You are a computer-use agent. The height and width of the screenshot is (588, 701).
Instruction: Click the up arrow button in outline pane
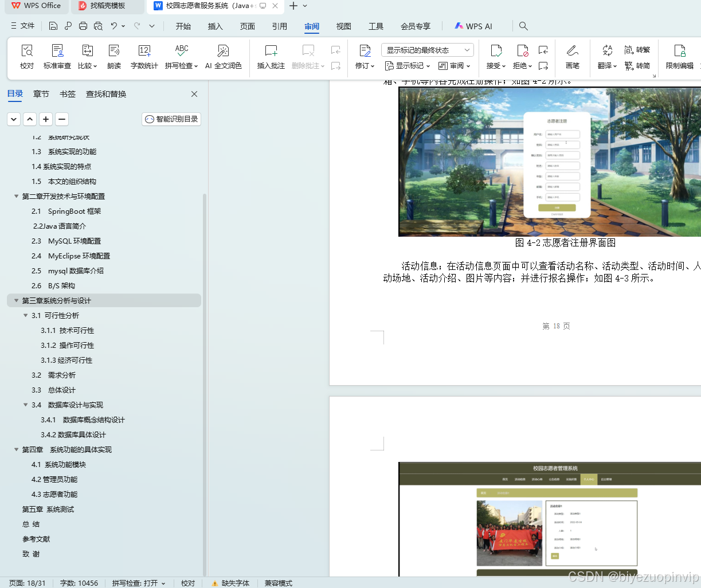[x=30, y=119]
